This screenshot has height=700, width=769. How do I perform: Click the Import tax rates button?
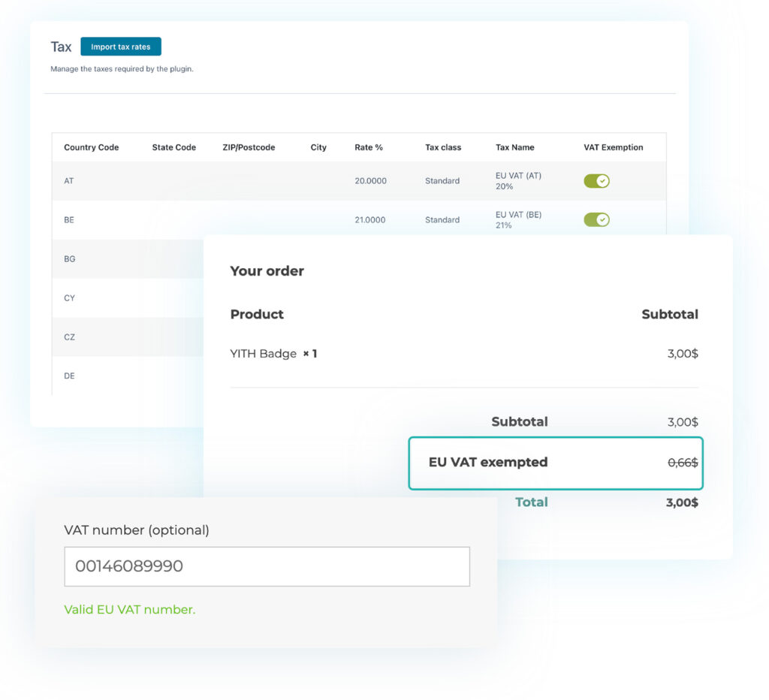120,46
